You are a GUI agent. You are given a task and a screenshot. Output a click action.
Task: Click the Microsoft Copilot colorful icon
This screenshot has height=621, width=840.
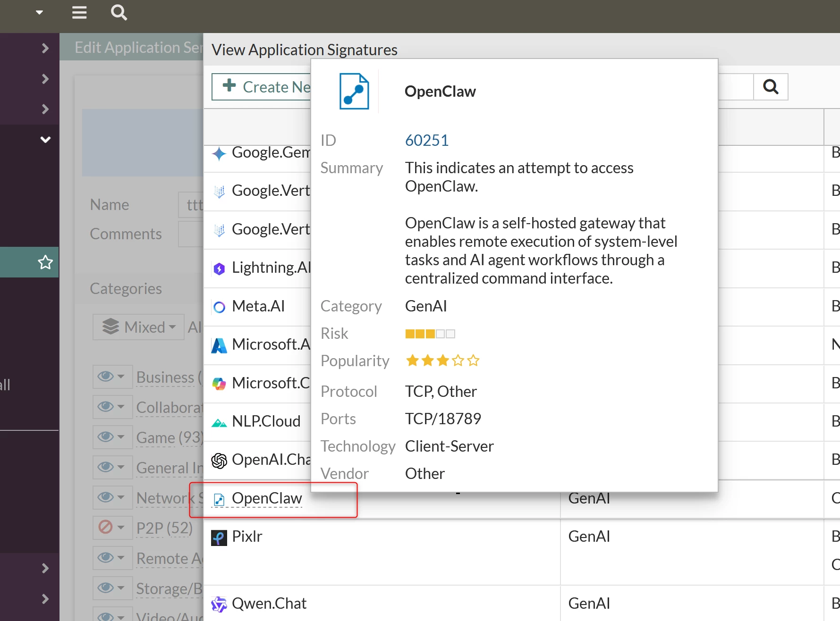pyautogui.click(x=219, y=384)
